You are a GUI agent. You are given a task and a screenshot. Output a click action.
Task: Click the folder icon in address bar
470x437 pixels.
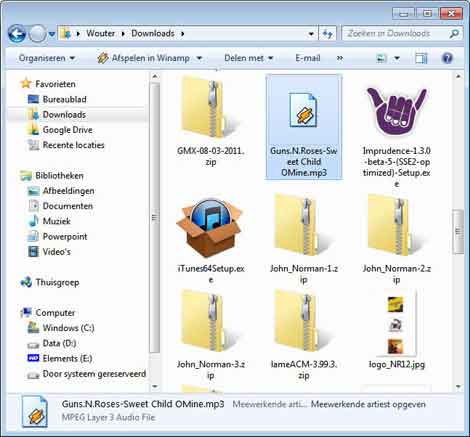click(x=65, y=34)
